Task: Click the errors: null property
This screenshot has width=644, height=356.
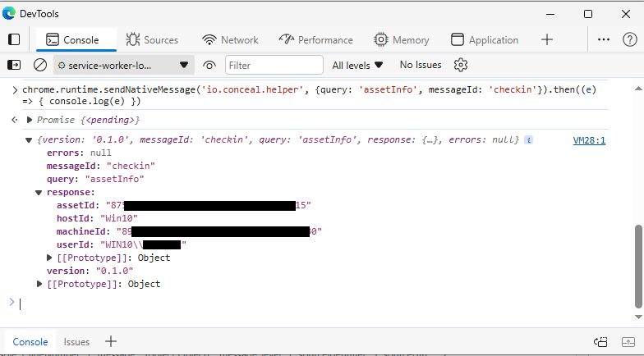Action: pos(79,153)
